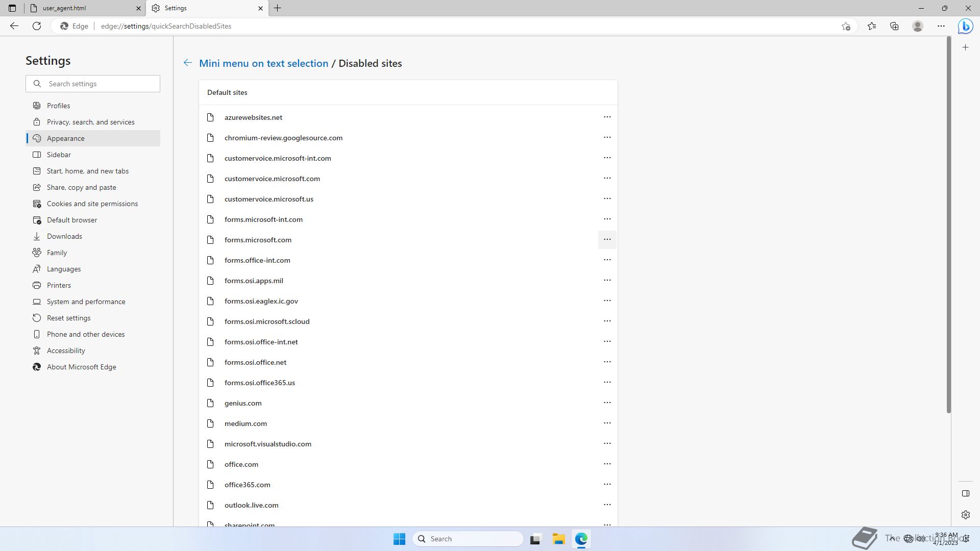980x551 pixels.
Task: Click the taskbar Search box
Action: coord(468,539)
